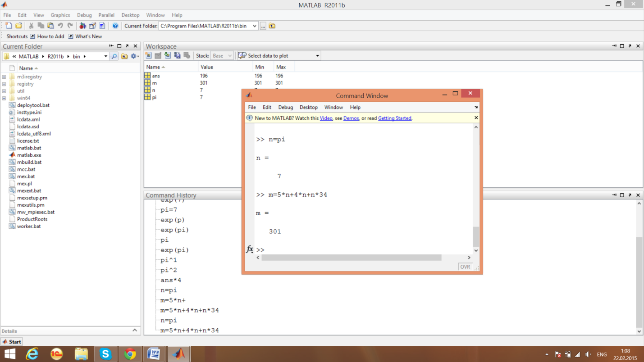Screen dimensions: 644x362
Task: Click the command prompt input line
Action: coord(364,249)
